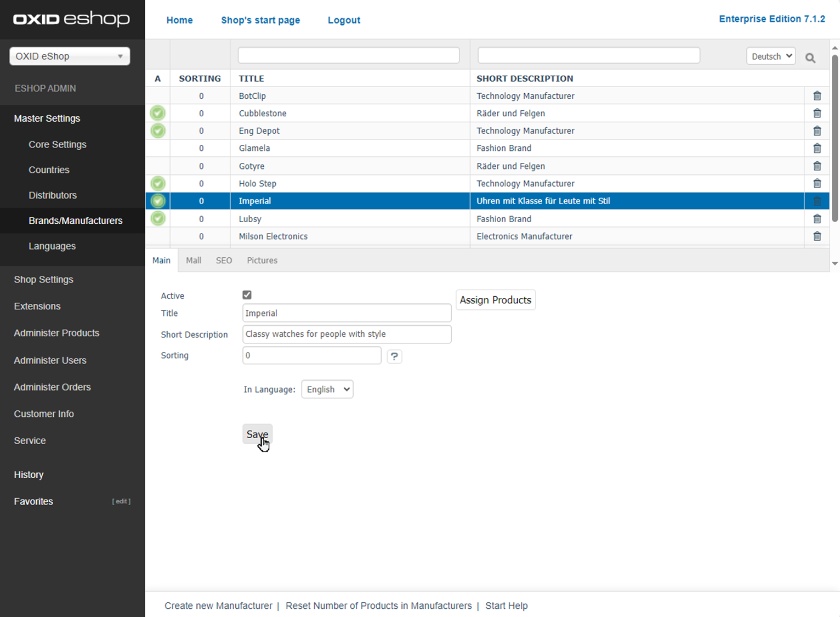Click Reset Number of Products in Manufacturers
This screenshot has height=617, width=840.
pos(379,606)
